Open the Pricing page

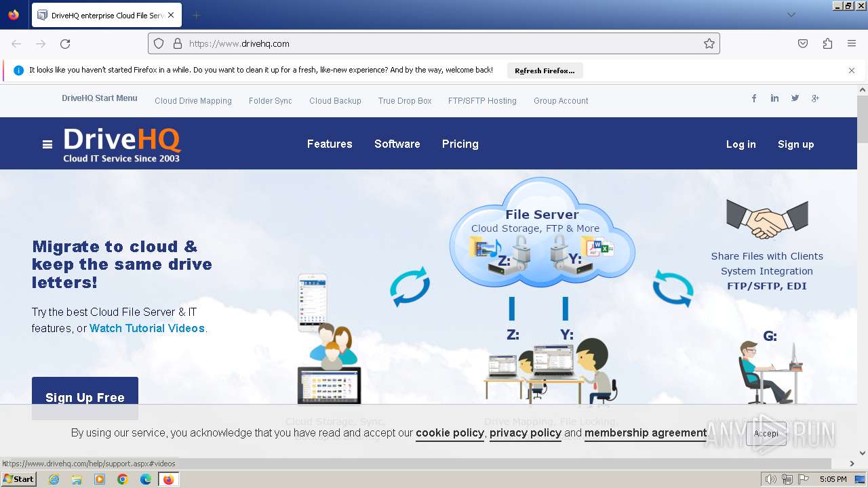click(460, 144)
